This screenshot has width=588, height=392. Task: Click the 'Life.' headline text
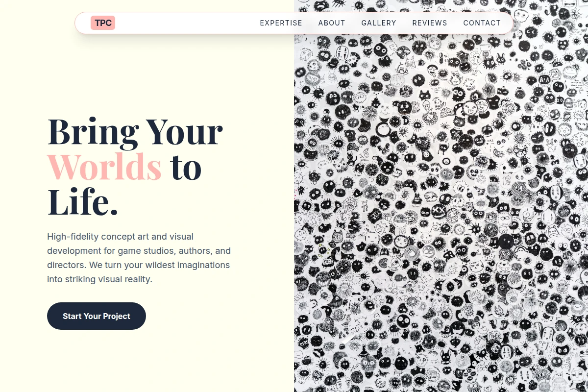pos(83,201)
